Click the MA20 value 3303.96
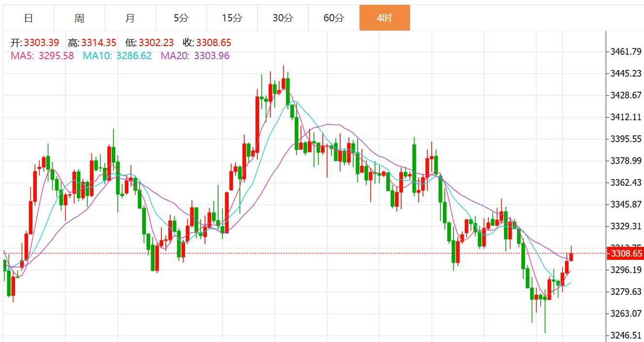 212,56
